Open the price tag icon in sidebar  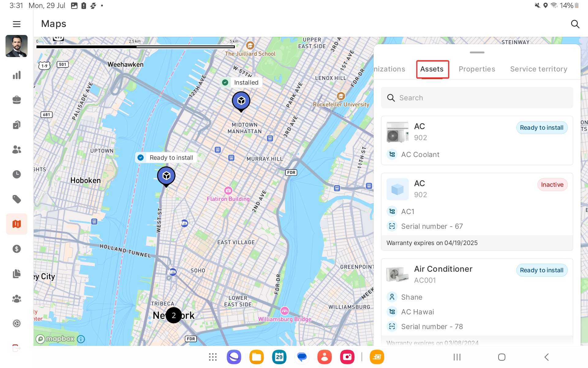17,199
